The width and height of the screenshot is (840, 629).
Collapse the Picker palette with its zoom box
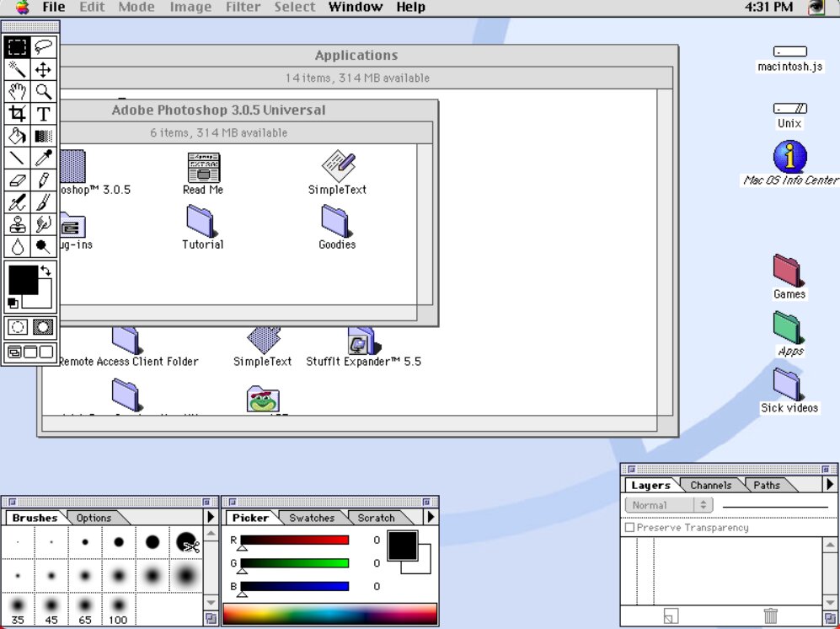click(x=426, y=502)
